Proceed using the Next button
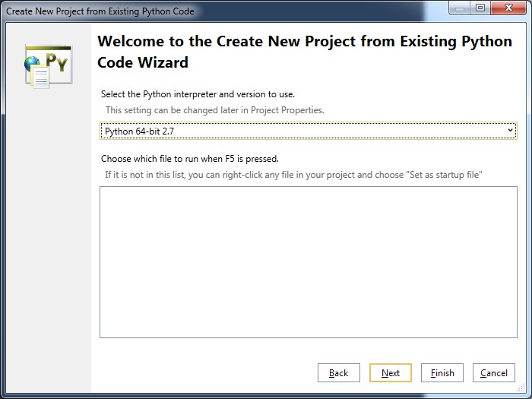The image size is (532, 399). click(391, 373)
